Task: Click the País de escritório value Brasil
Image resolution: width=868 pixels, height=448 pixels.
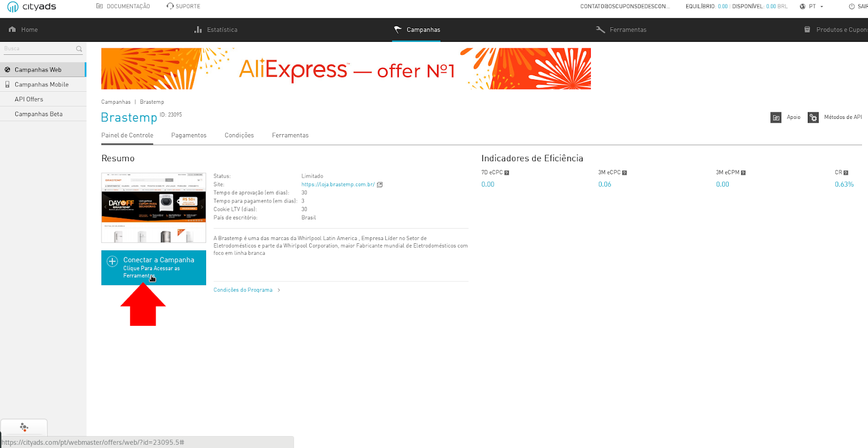Action: point(309,218)
